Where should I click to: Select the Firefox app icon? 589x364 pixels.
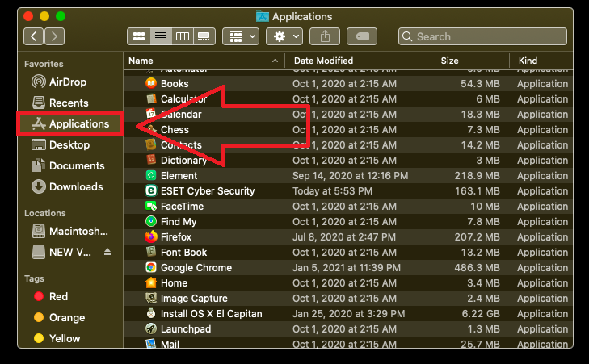[x=151, y=236]
